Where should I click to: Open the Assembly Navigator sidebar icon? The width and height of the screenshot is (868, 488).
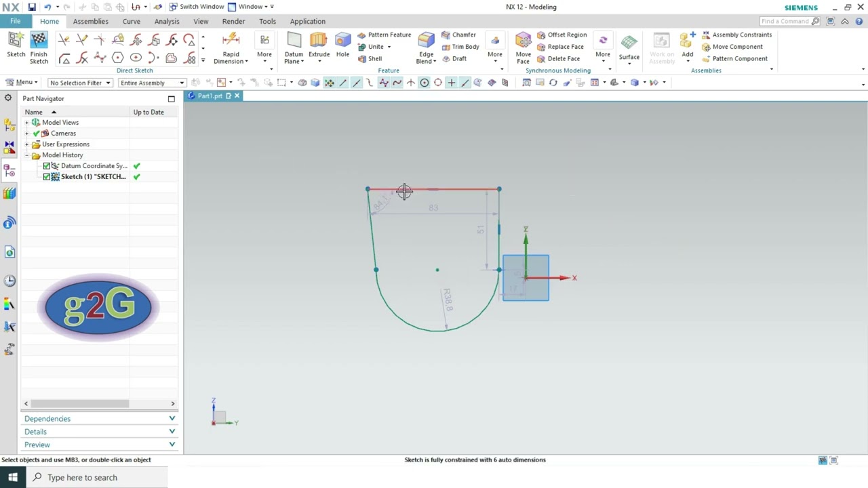tap(9, 125)
